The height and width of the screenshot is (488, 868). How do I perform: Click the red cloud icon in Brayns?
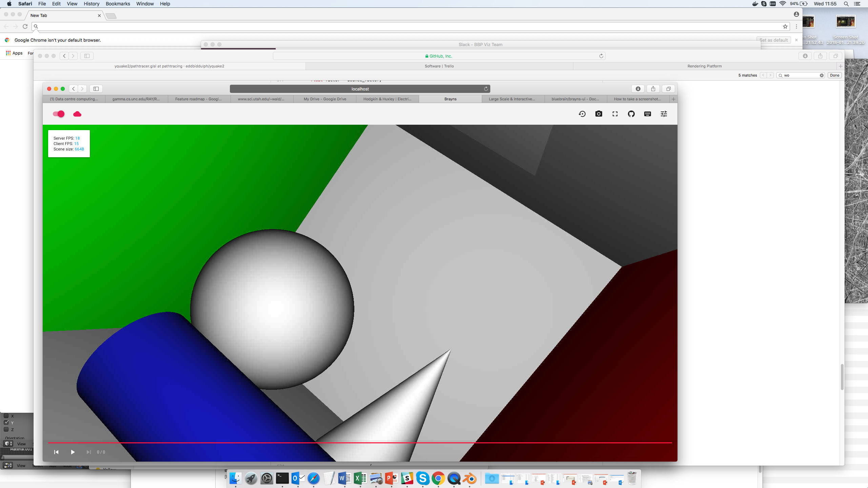point(77,114)
